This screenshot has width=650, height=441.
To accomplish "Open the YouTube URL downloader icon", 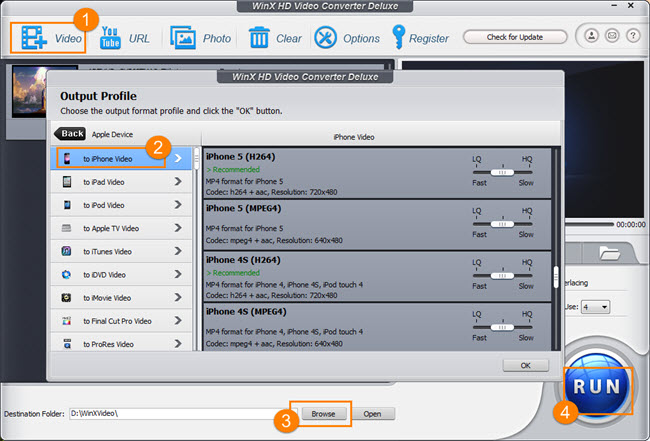I will 110,38.
